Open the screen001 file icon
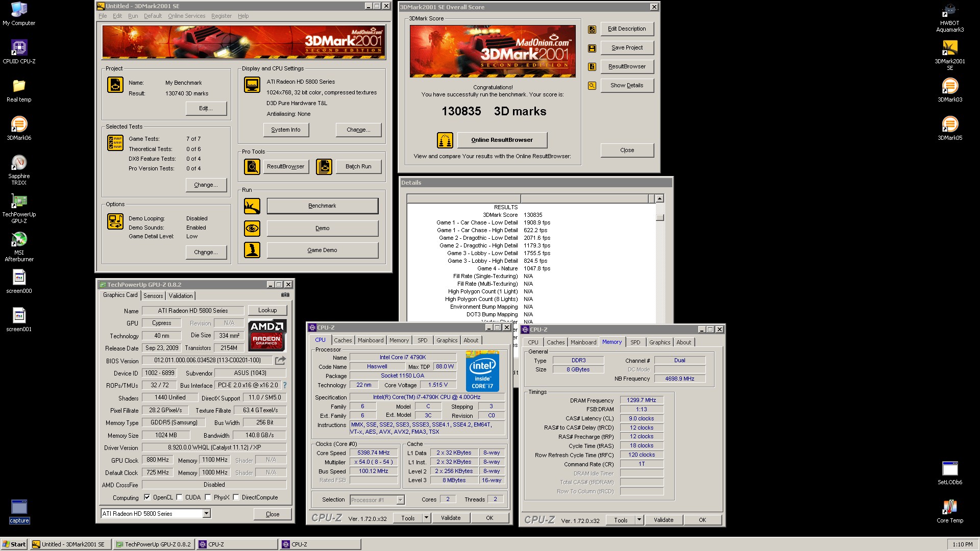 click(x=19, y=320)
